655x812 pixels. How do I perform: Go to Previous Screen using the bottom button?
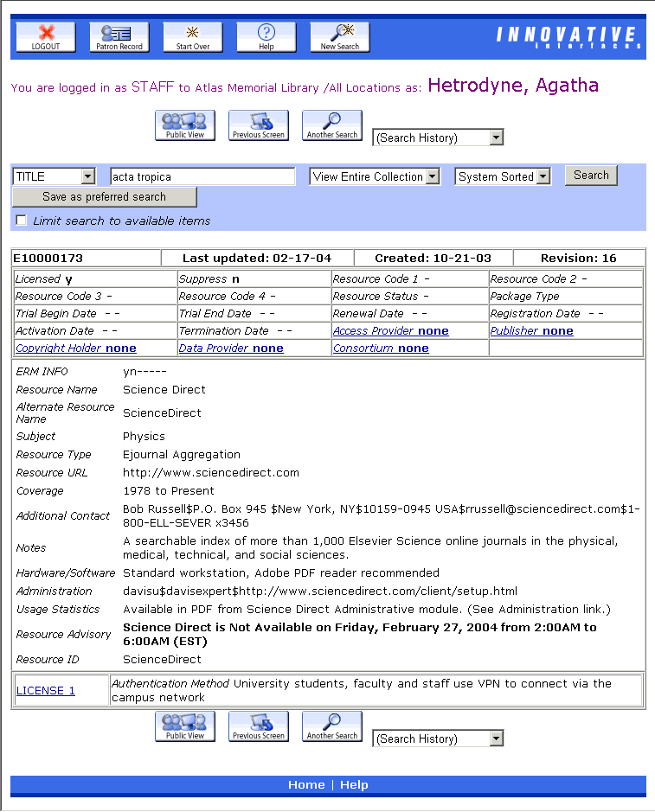pos(259,726)
